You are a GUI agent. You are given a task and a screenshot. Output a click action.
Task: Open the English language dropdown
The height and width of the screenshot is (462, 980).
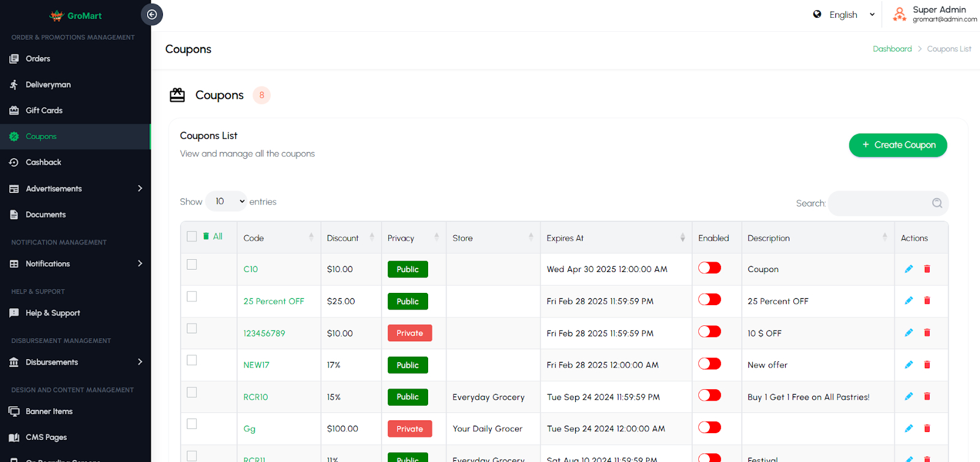(x=844, y=15)
